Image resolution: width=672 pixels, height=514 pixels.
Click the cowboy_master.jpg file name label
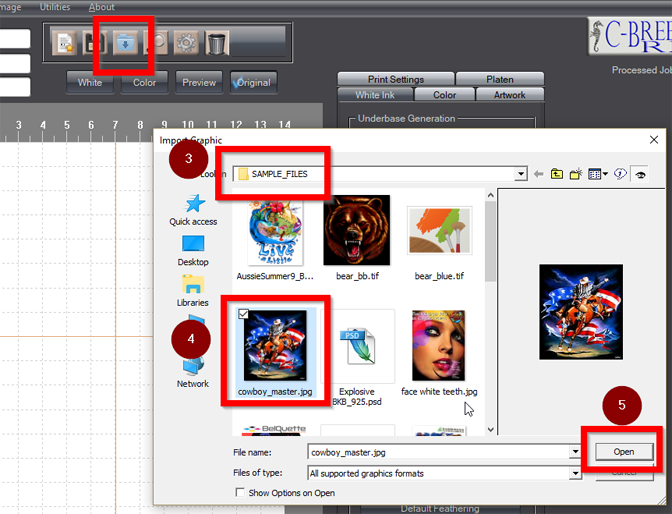[275, 392]
